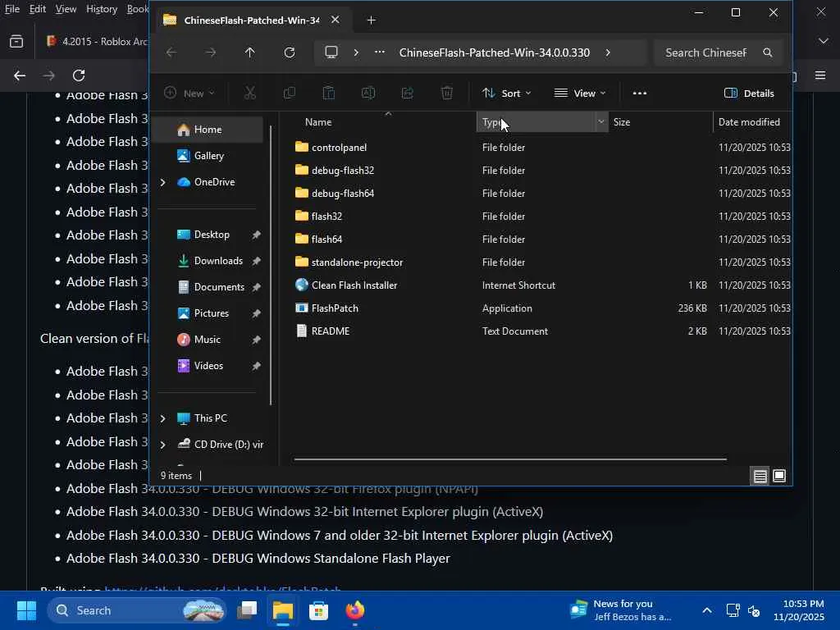Click Firefox's back arrow button

[x=20, y=75]
